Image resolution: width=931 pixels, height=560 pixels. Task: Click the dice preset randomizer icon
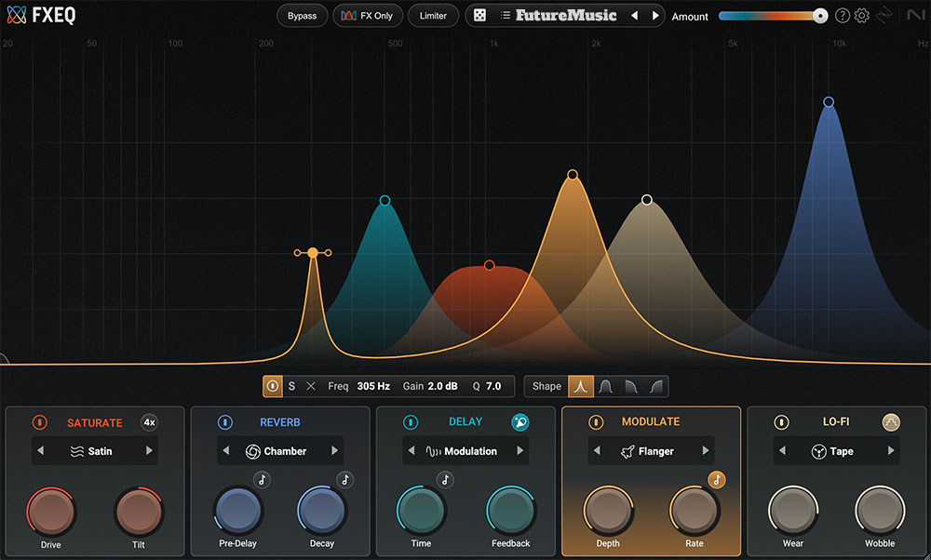point(479,15)
